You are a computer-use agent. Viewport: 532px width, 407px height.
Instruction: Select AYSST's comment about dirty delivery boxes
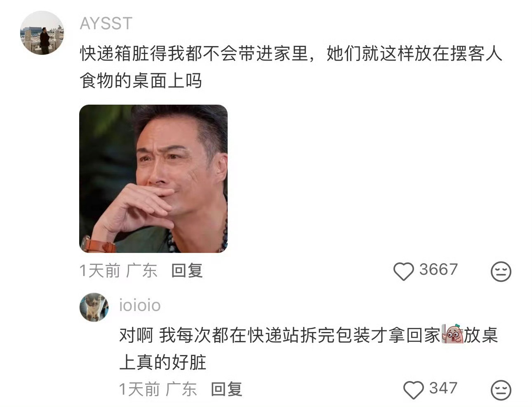point(291,67)
